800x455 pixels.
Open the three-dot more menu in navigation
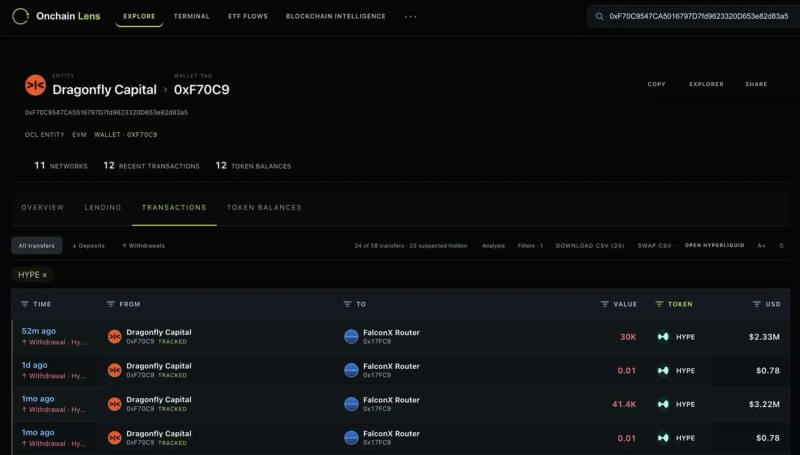tap(411, 16)
